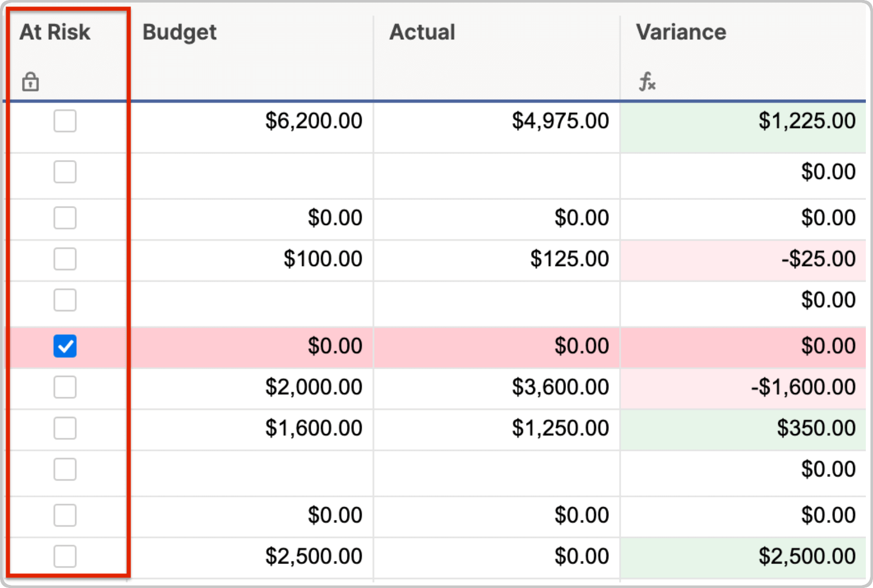
Task: Select the $3,600.00 Actual cell
Action: pos(560,387)
